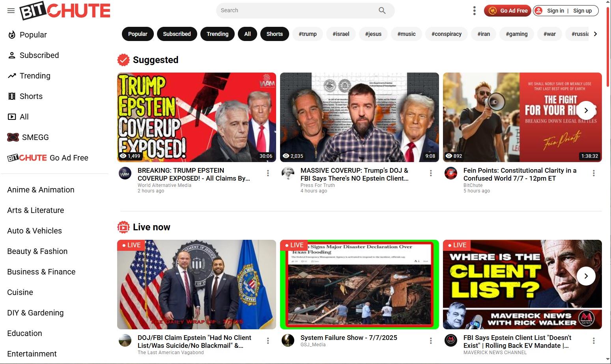Viewport: 611px width, 364px height.
Task: Open Cuisine category
Action: [20, 292]
